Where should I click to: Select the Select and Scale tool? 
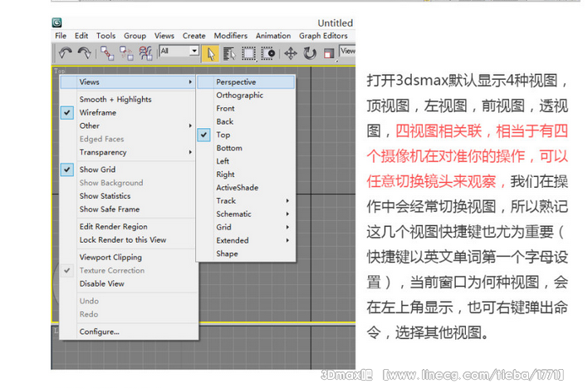(329, 53)
